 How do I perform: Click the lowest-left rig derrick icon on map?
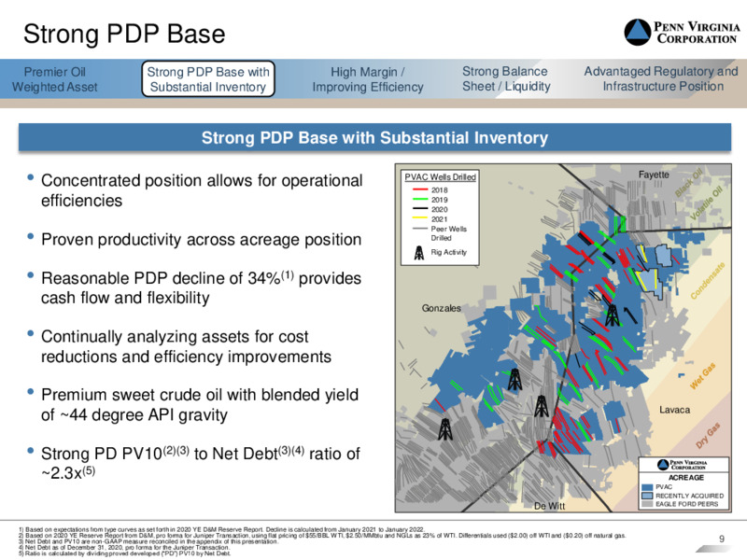(445, 429)
